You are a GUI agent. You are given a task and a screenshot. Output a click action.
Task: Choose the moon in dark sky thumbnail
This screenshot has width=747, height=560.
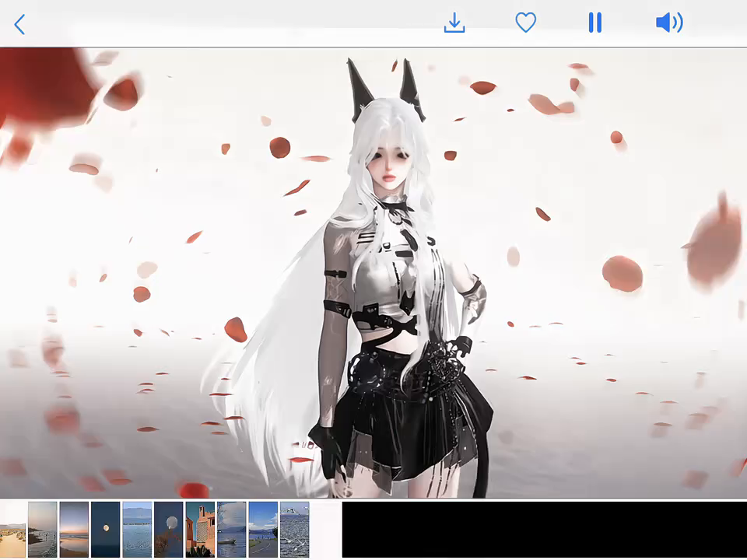[106, 530]
